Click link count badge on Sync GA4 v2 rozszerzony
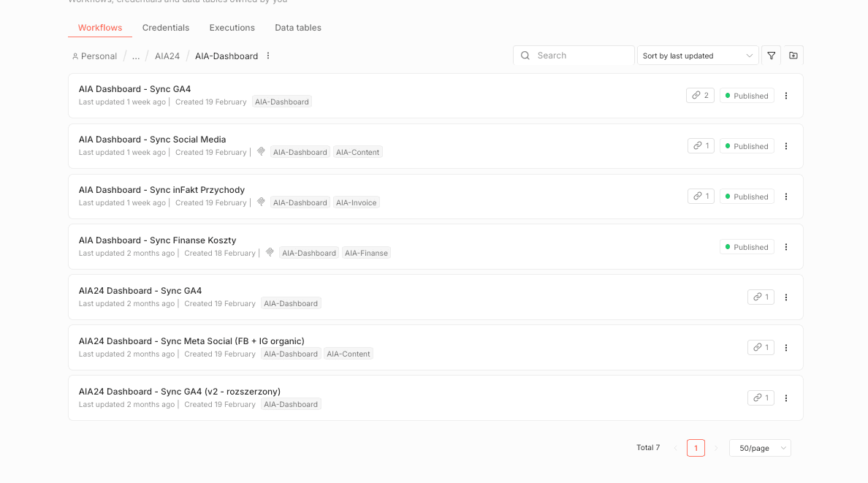This screenshot has width=868, height=483. pos(761,398)
